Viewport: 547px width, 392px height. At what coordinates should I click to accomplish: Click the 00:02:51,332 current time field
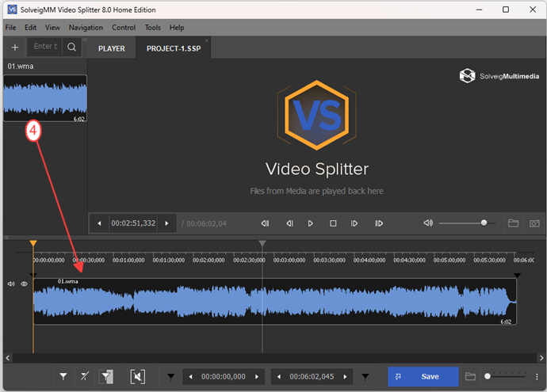pos(133,223)
